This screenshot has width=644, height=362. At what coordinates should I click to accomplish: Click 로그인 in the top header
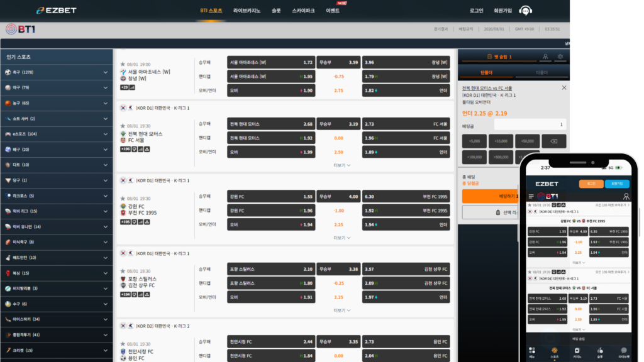pyautogui.click(x=477, y=11)
